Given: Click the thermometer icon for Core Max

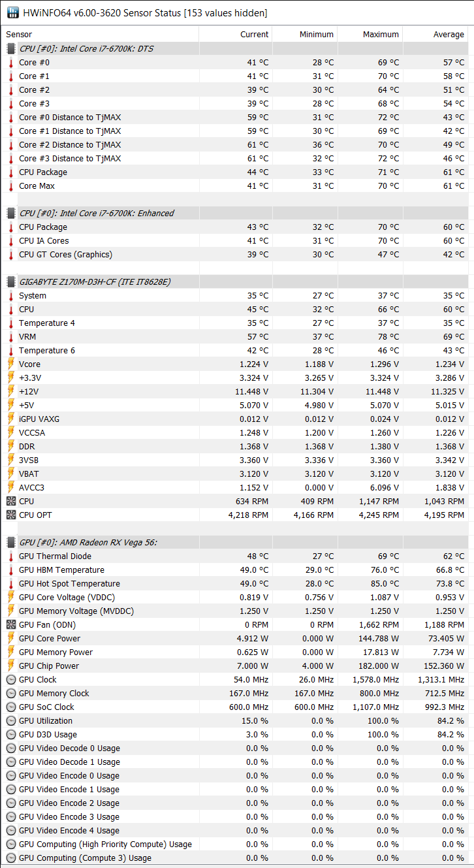Looking at the screenshot, I should (11, 185).
